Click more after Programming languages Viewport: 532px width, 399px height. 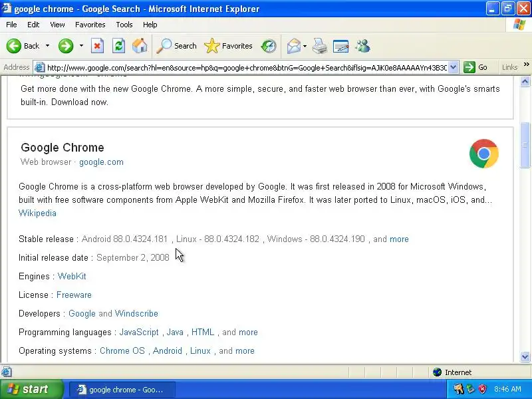pyautogui.click(x=248, y=332)
